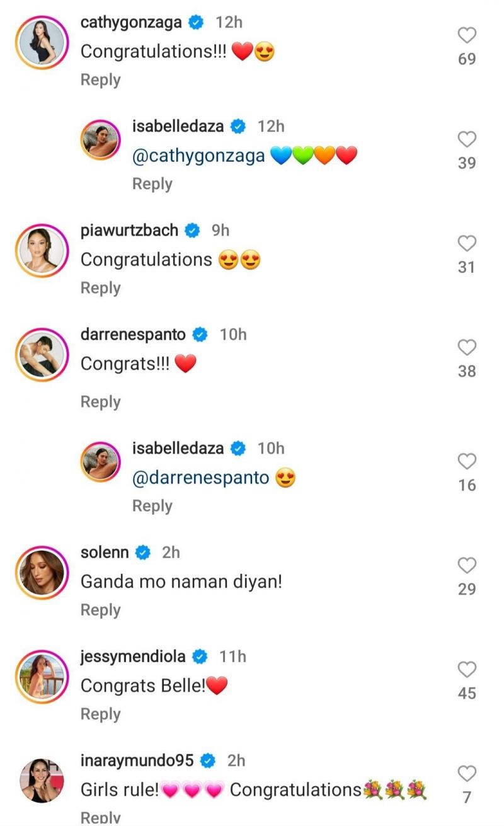Image resolution: width=504 pixels, height=826 pixels.
Task: Open the @cathygonzaga mention link
Action: 198,156
